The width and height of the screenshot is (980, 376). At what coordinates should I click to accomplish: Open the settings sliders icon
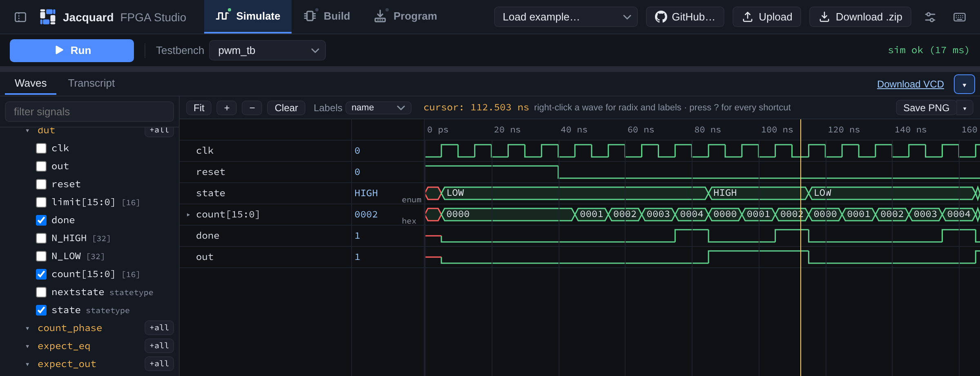click(930, 17)
